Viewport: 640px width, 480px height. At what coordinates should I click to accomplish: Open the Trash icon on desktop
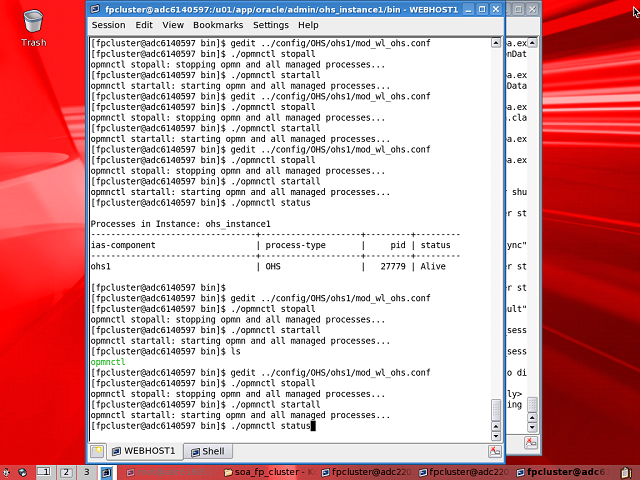click(33, 28)
